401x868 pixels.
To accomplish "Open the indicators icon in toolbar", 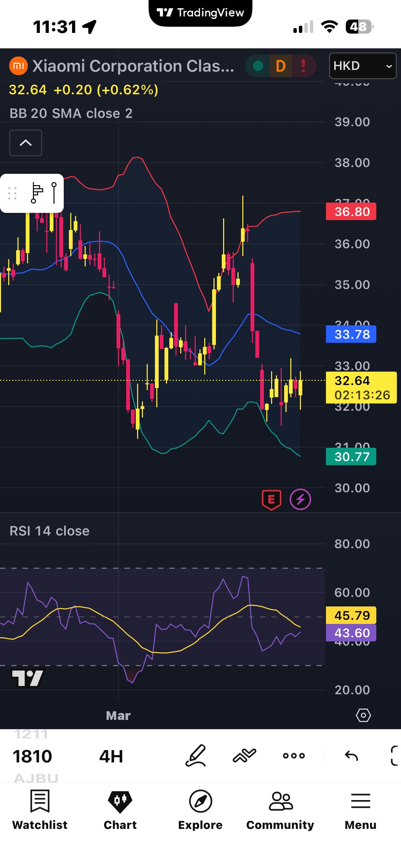I will pyautogui.click(x=244, y=756).
